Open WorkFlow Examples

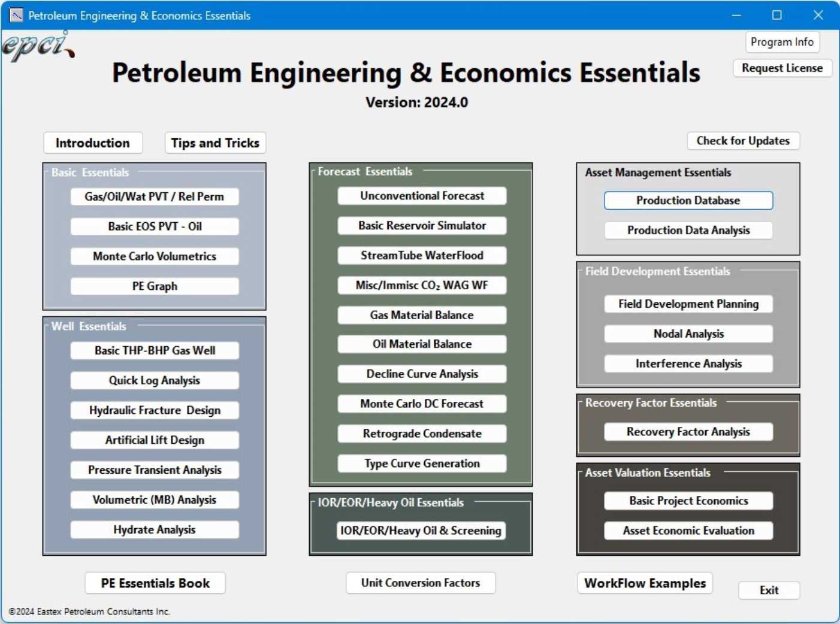click(x=645, y=583)
